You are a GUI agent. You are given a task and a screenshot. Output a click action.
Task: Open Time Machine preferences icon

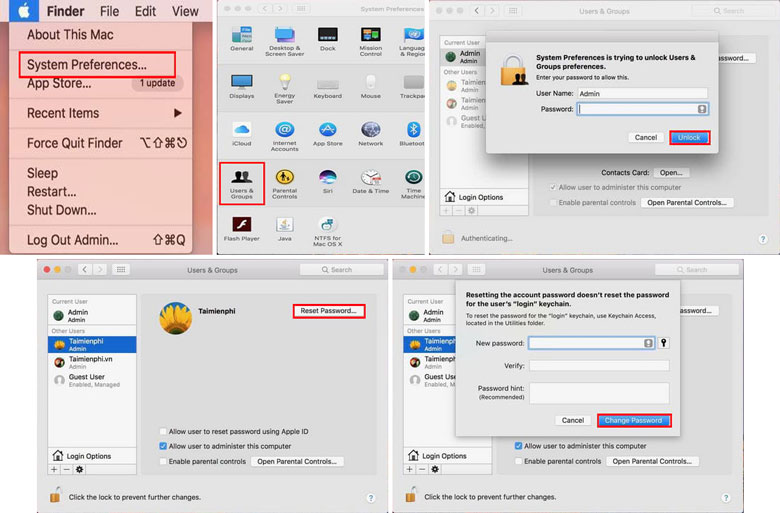(413, 177)
